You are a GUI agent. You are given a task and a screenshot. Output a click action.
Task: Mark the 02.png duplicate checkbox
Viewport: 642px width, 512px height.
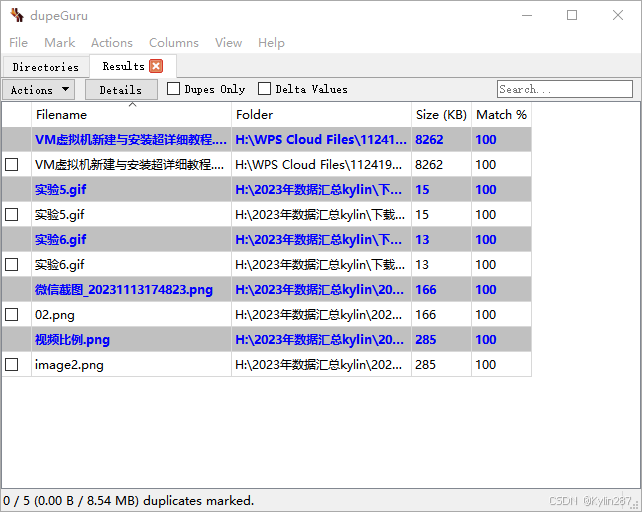(x=11, y=315)
